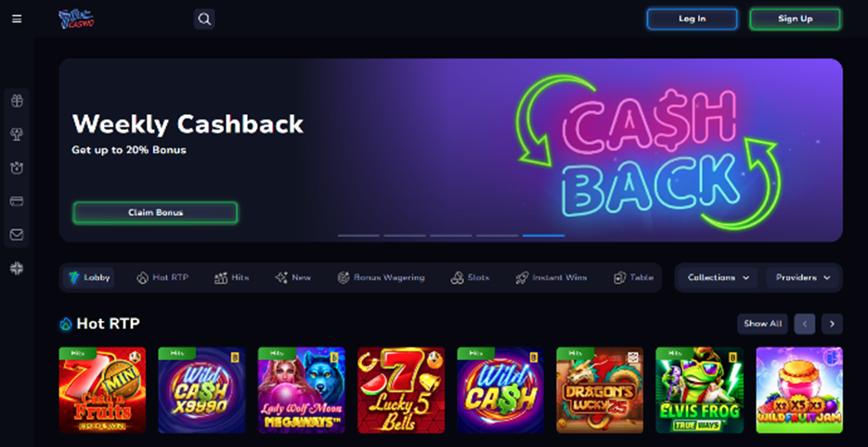Click the Claim Bonus button
This screenshot has width=868, height=447.
tap(155, 212)
